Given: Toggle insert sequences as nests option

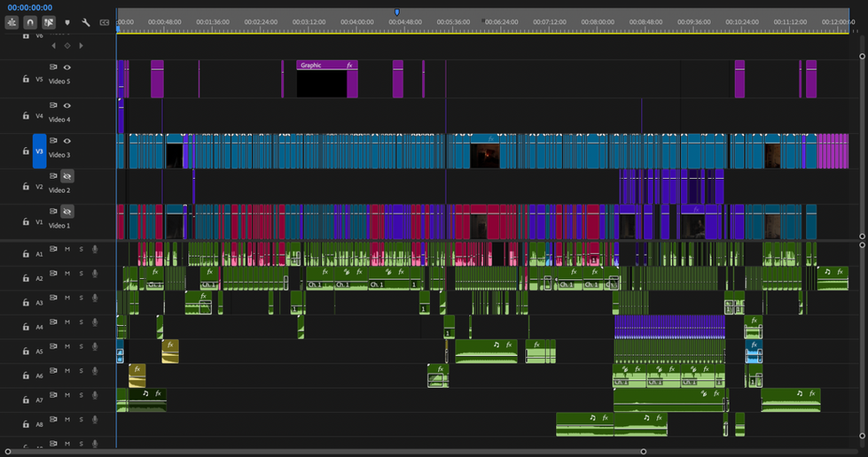Looking at the screenshot, I should point(12,22).
